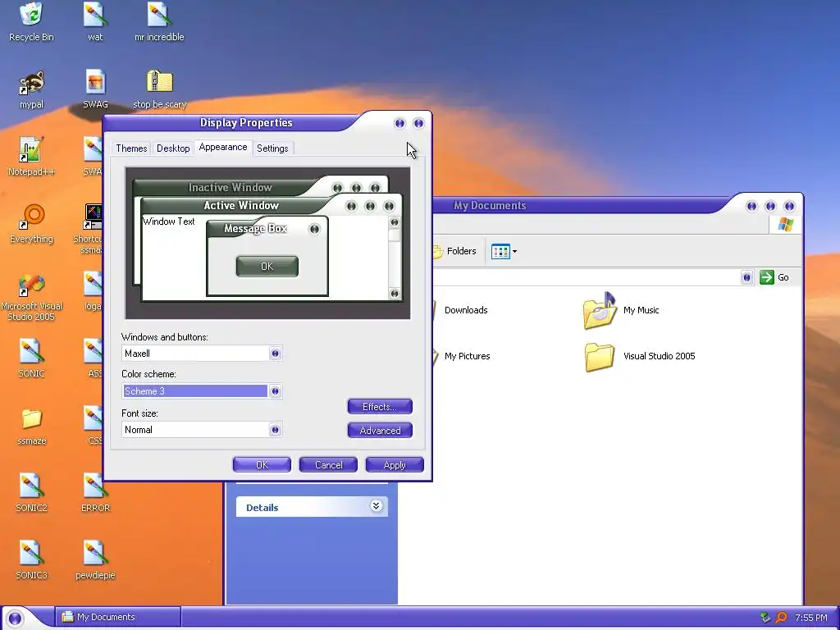Open the Color scheme dropdown arrow

[276, 391]
